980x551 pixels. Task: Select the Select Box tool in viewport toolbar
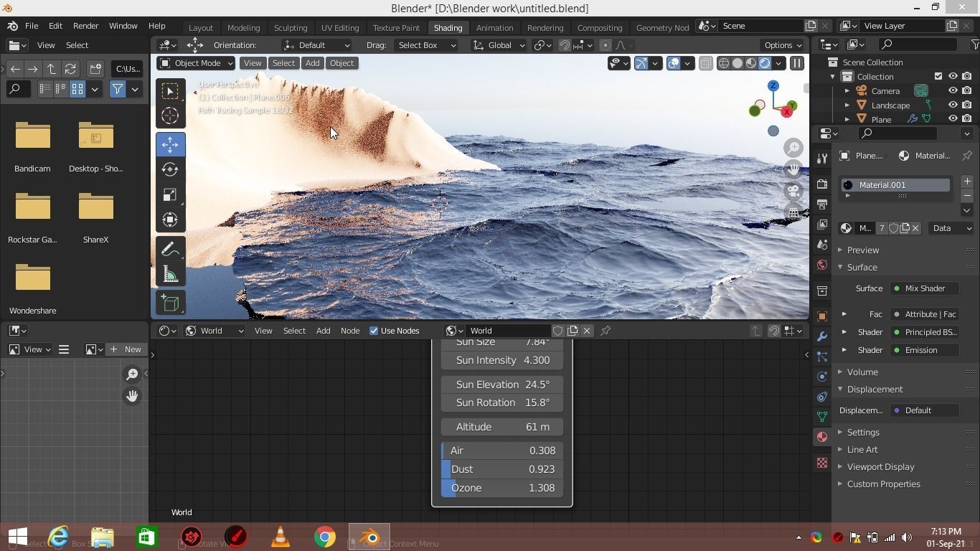[x=170, y=90]
